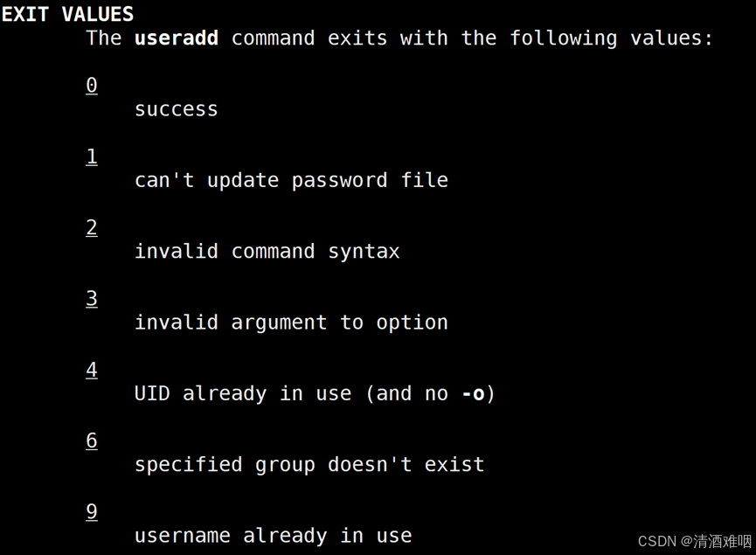Click the UID already in use line
Screen dimensions: 756x555
click(315, 394)
